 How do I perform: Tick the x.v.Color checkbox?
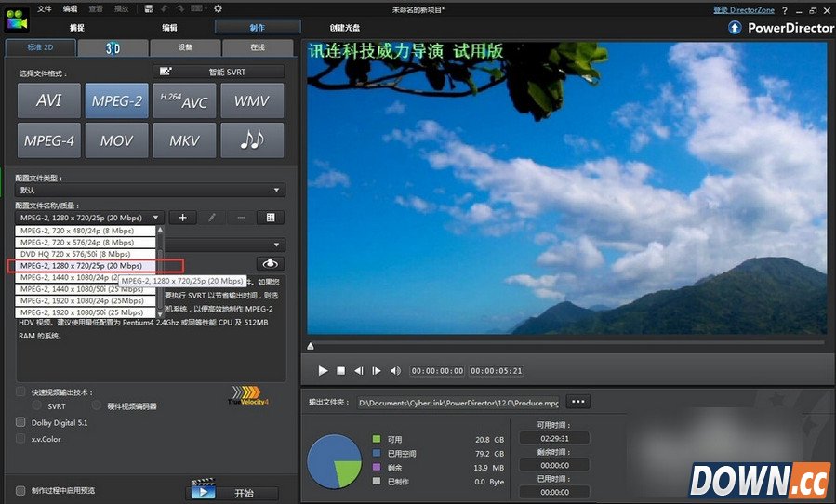click(x=21, y=439)
